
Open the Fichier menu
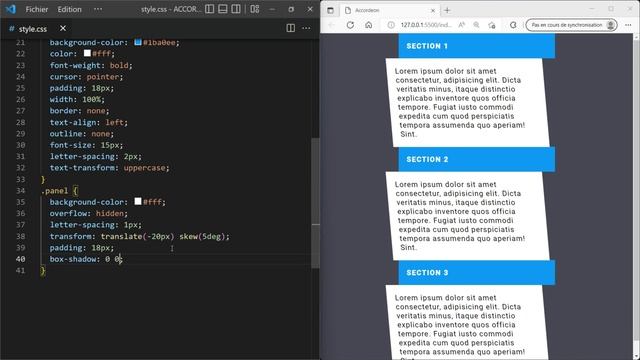pos(37,9)
